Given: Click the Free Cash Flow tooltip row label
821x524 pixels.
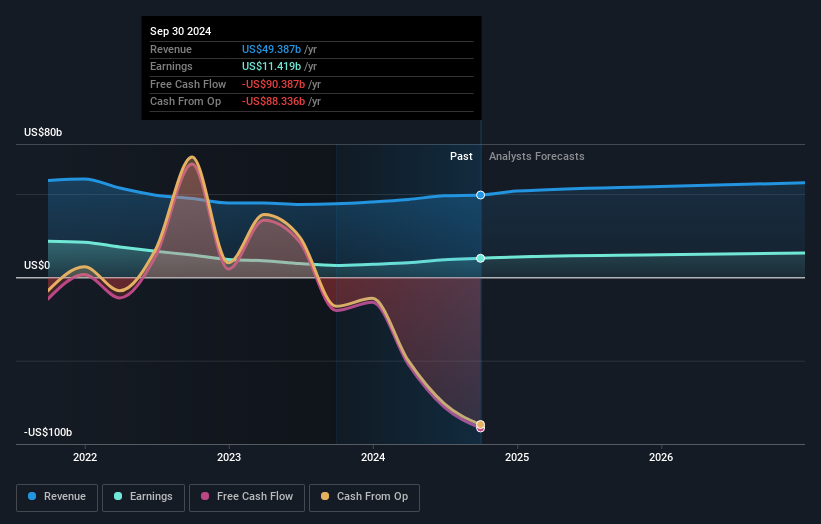Looking at the screenshot, I should coord(188,84).
